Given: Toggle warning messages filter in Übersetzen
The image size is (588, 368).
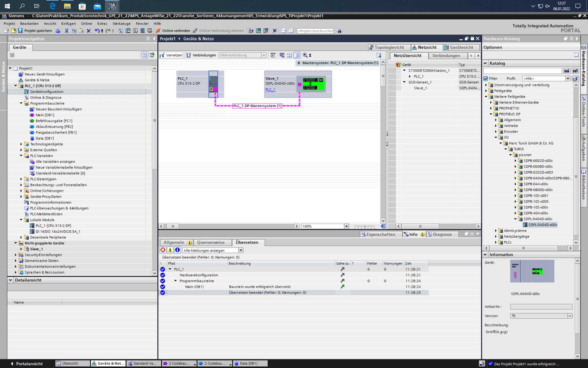Looking at the screenshot, I should 170,250.
